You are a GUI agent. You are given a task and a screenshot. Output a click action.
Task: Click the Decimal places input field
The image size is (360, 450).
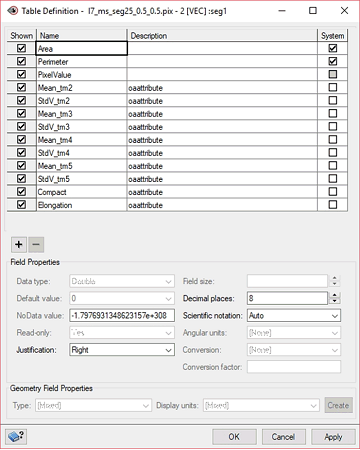(x=287, y=298)
